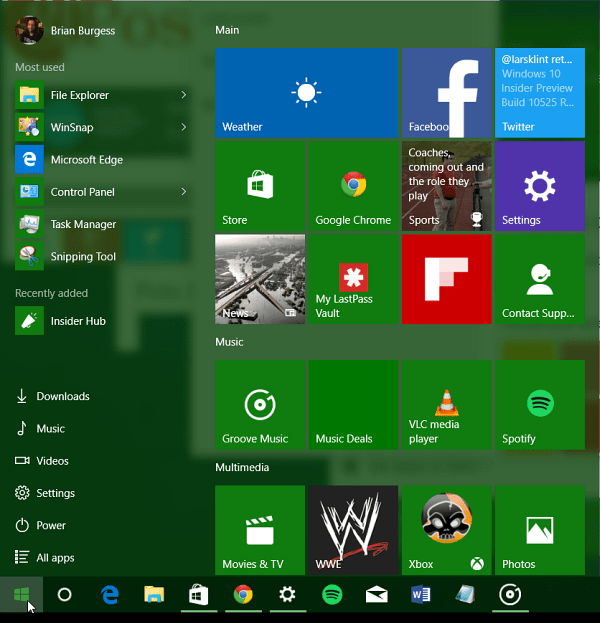Launch VLC media player tile
Viewport: 600px width, 623px height.
tap(447, 405)
